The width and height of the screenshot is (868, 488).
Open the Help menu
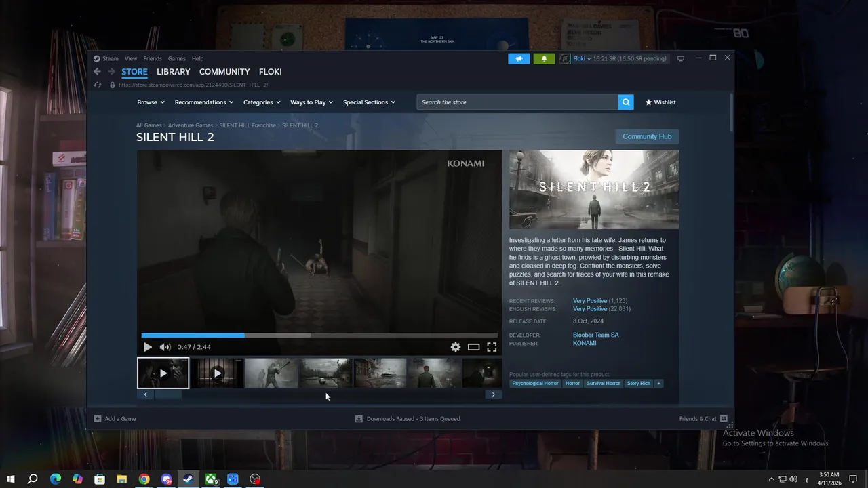[x=197, y=58]
